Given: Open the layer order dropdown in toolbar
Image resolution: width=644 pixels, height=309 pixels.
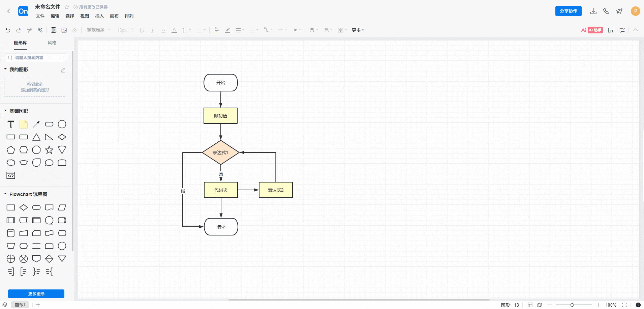Looking at the screenshot, I should (x=313, y=30).
